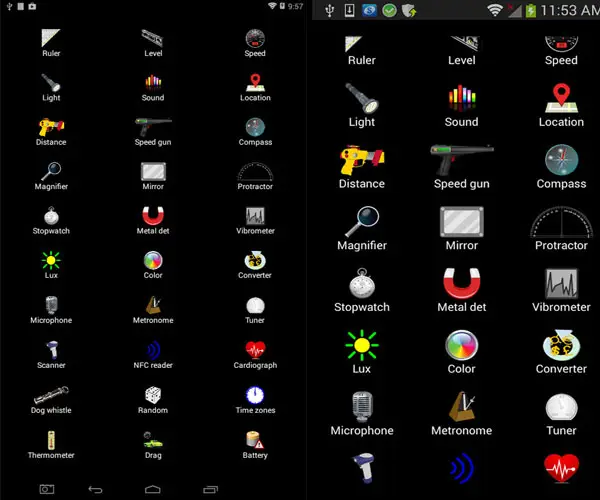The image size is (600, 500).
Task: Open Metronome in left screen
Action: pyautogui.click(x=153, y=310)
